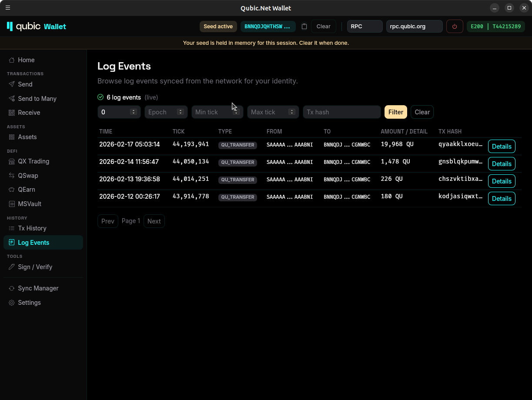The width and height of the screenshot is (532, 400).
Task: Clear the seed using header Clear button
Action: (x=323, y=27)
